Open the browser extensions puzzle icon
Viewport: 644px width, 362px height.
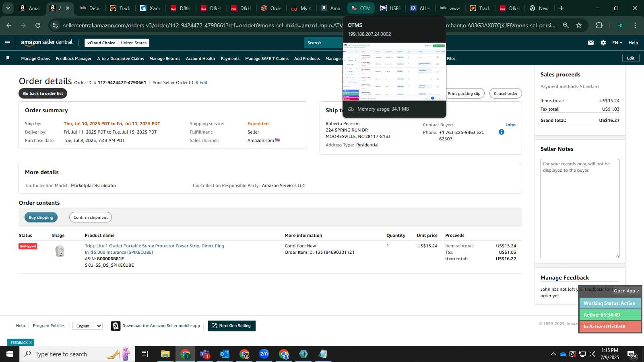click(599, 25)
